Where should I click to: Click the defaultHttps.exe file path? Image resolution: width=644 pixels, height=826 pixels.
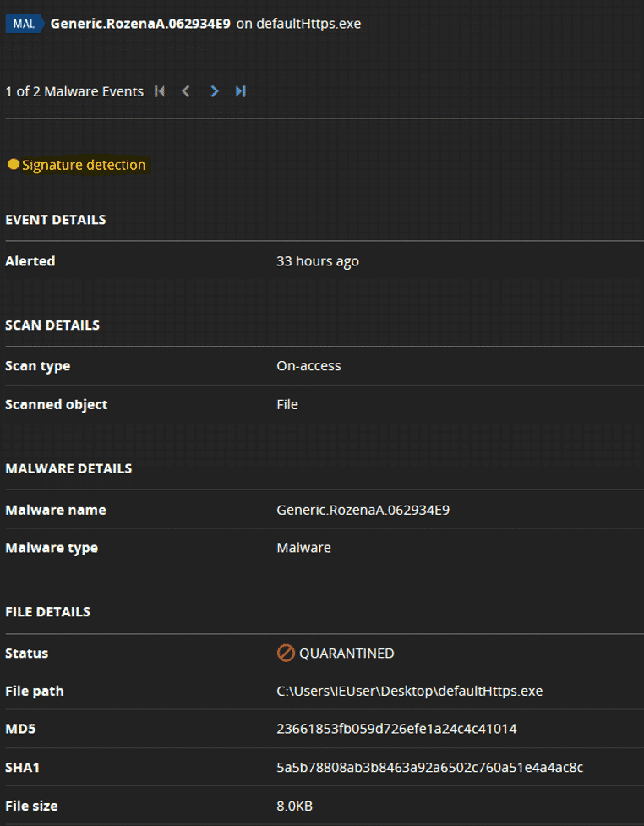(x=410, y=691)
